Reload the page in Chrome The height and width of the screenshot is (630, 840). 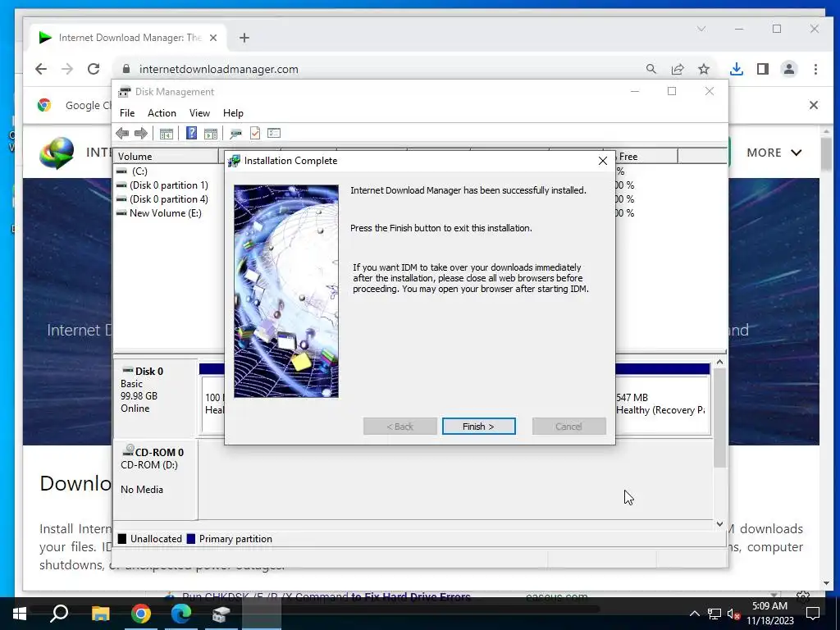tap(94, 69)
